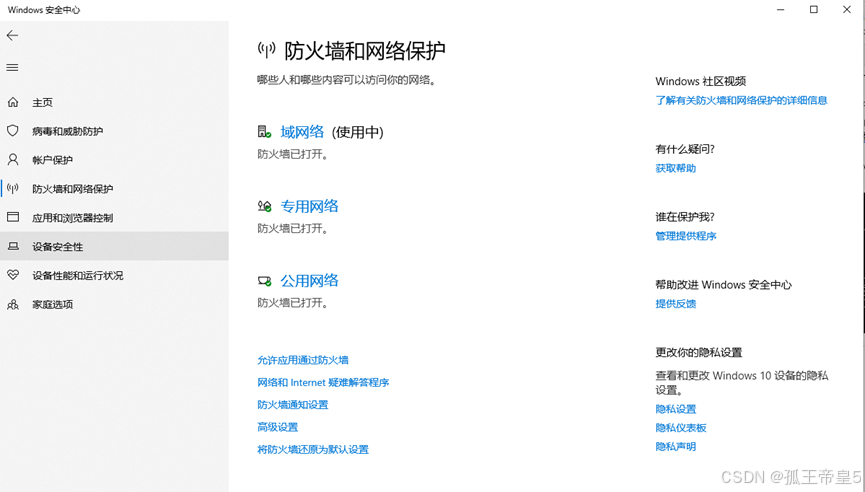Click the person icon for account protection

tap(13, 159)
